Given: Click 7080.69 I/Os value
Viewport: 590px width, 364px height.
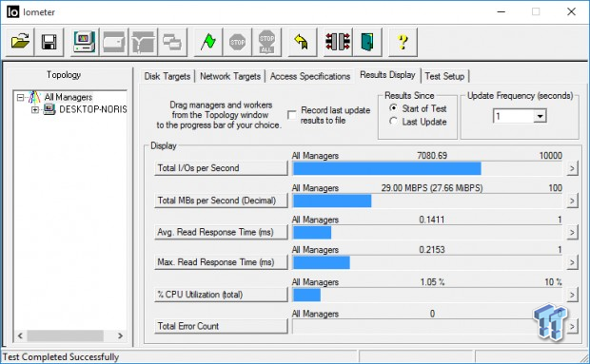Looking at the screenshot, I should (432, 156).
